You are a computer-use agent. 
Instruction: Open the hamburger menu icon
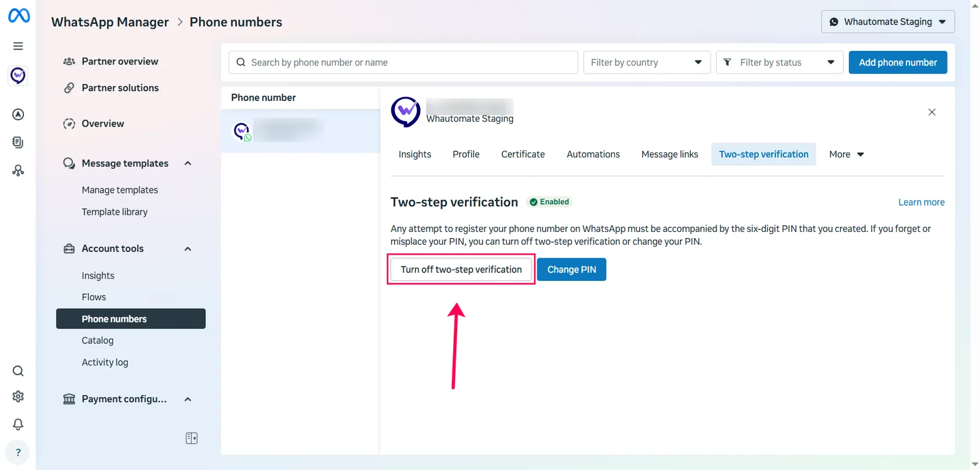click(x=18, y=46)
